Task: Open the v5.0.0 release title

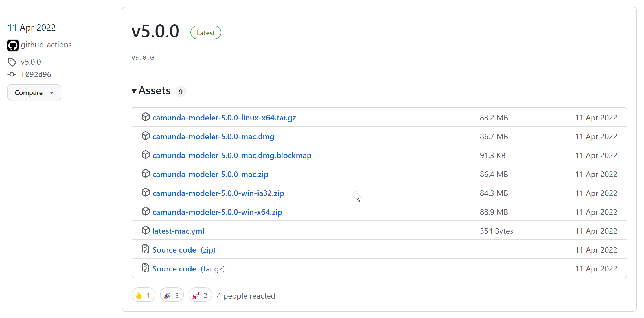Action: (x=155, y=31)
